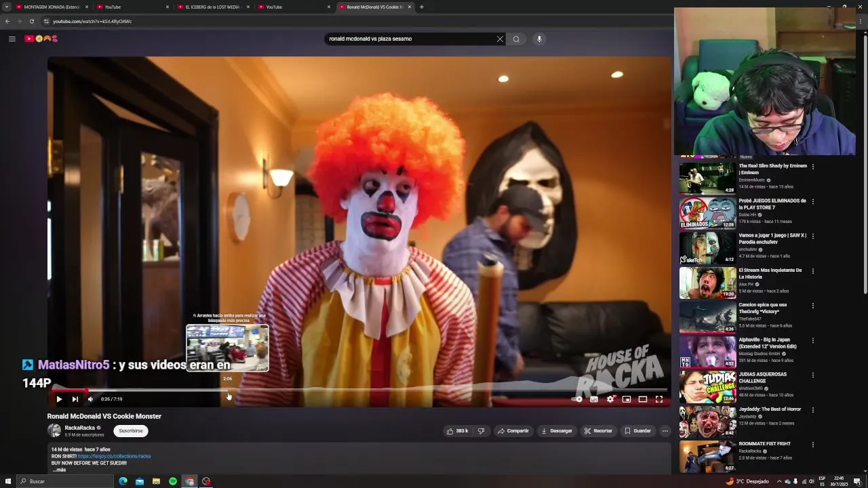Open options menu for Real Slim Shady video
868x488 pixels.
coord(813,167)
